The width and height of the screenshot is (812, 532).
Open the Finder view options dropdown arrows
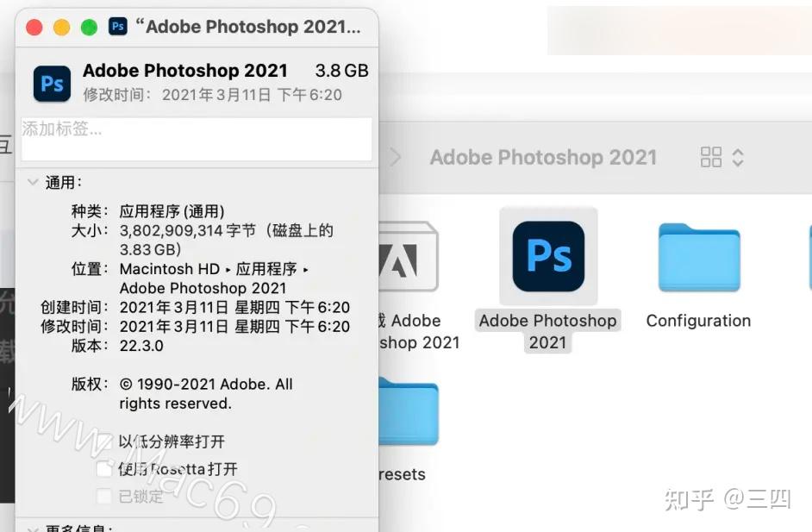pyautogui.click(x=738, y=157)
